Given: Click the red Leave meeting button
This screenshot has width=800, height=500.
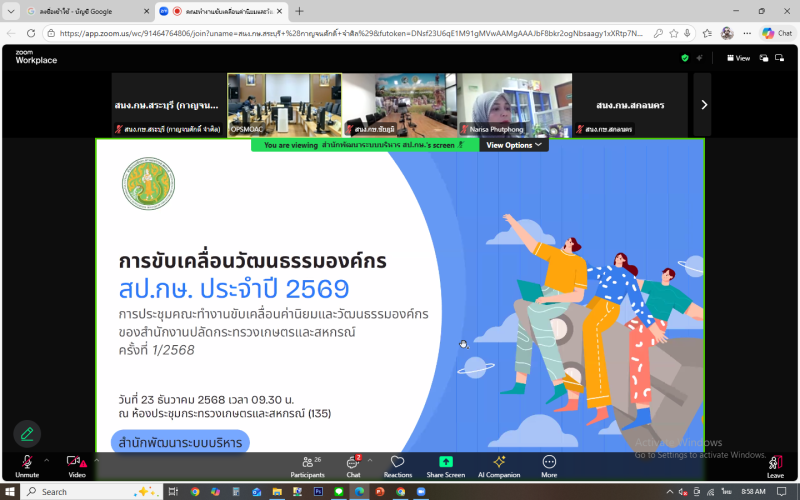Looking at the screenshot, I should click(x=775, y=465).
